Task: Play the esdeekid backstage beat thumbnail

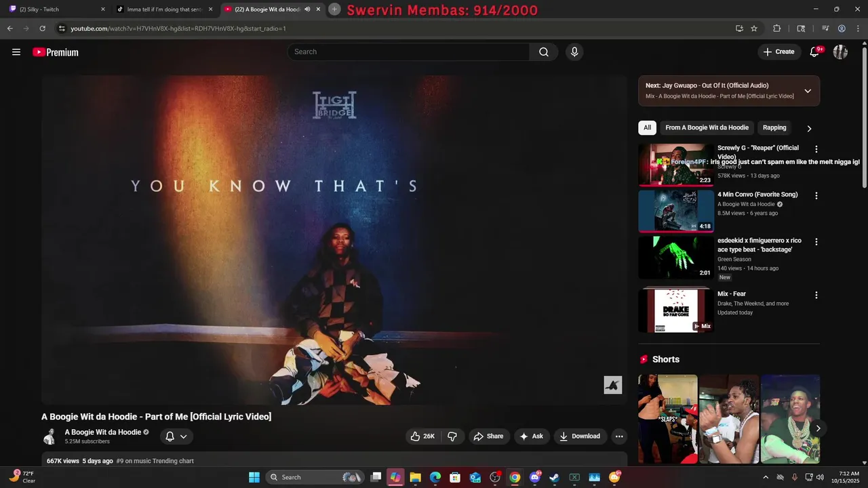Action: [676, 258]
